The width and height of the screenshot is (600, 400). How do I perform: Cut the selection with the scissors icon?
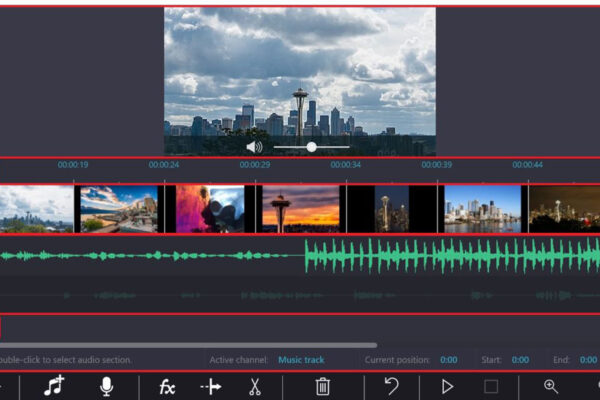tap(255, 387)
